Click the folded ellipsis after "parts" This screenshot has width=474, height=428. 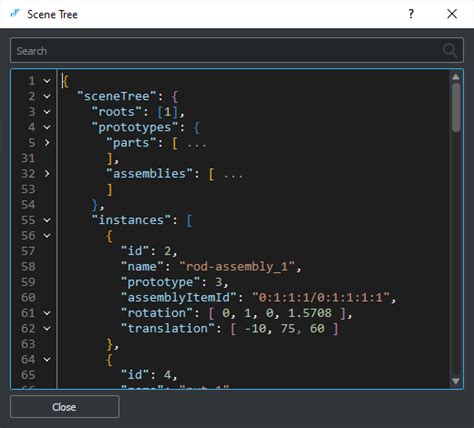197,145
